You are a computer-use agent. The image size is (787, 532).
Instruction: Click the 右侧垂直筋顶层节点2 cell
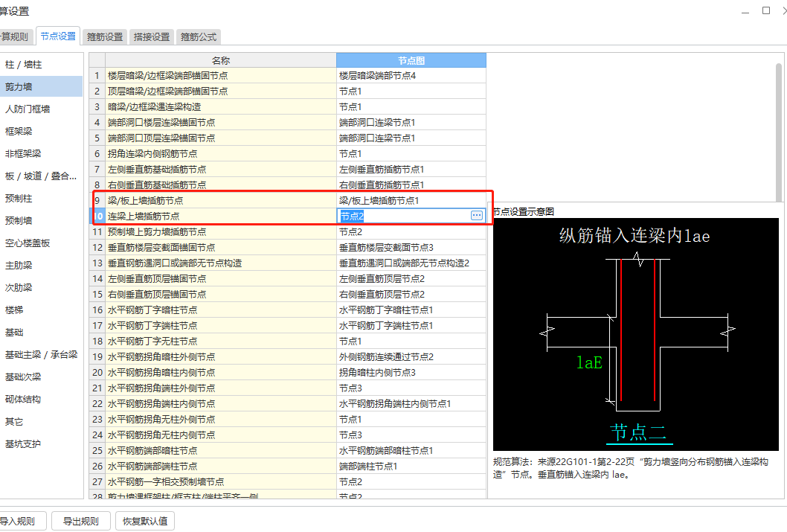pos(411,294)
